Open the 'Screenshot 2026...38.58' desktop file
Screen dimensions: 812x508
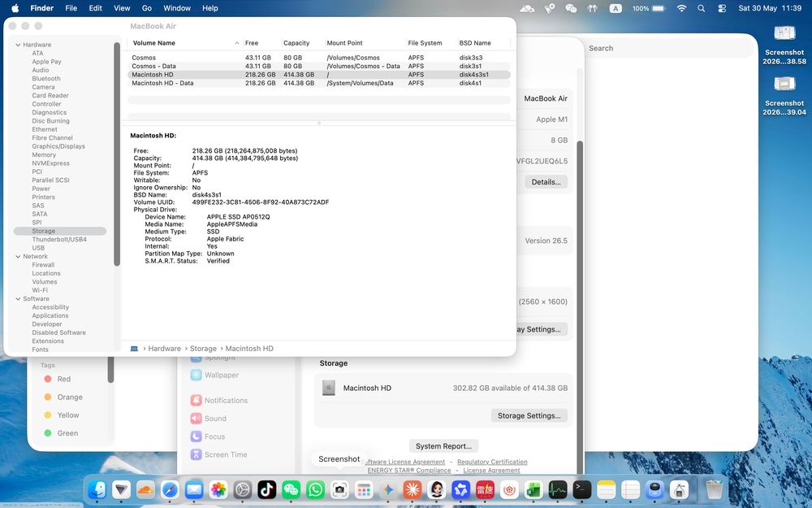tap(784, 44)
